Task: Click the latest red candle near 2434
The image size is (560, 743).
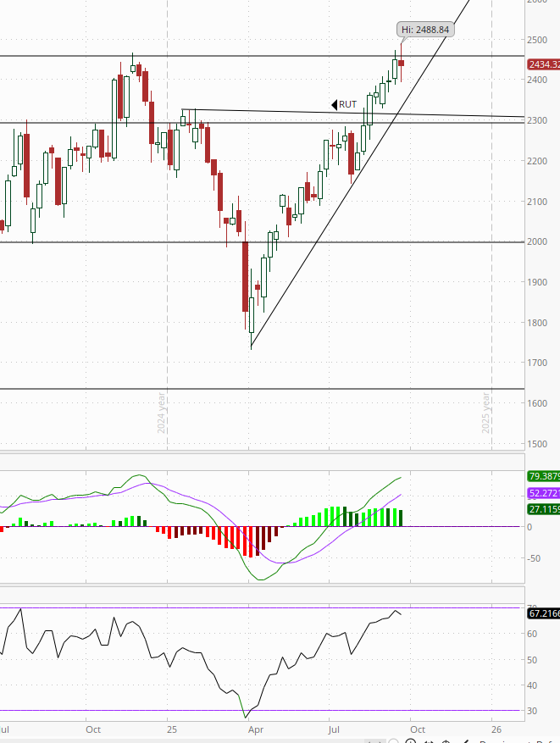Action: (402, 63)
